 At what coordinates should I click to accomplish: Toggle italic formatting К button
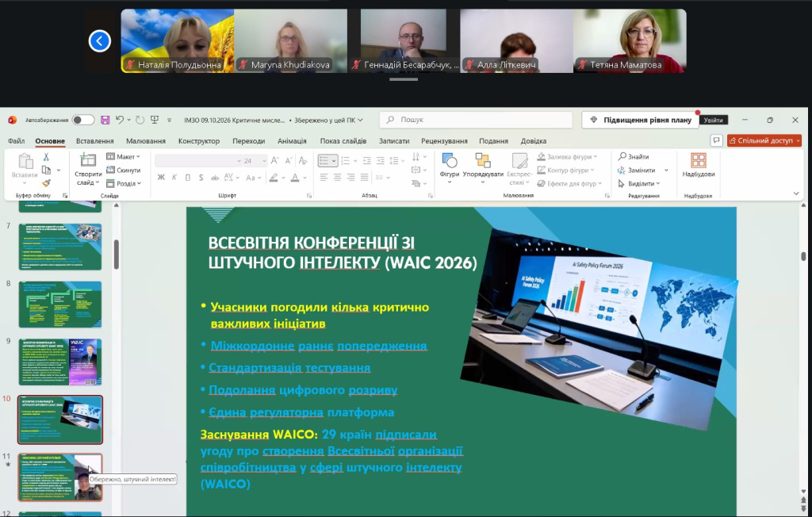(x=174, y=177)
